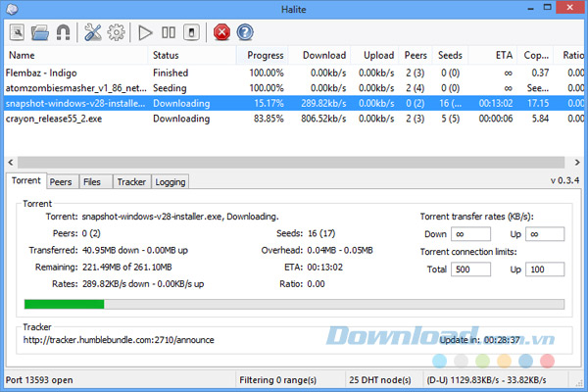Viewport: 588px width, 392px height.
Task: Sort by ETA column header
Action: [493, 56]
